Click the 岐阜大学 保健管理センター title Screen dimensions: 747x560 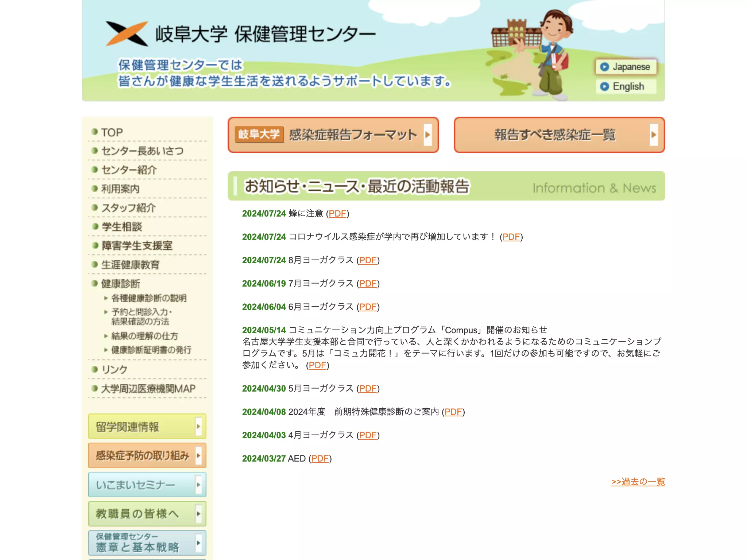pyautogui.click(x=265, y=34)
